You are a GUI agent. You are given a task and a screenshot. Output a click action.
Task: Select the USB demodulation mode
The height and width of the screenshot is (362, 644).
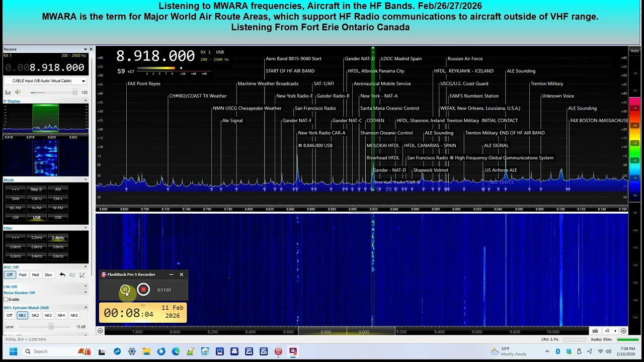tap(37, 217)
